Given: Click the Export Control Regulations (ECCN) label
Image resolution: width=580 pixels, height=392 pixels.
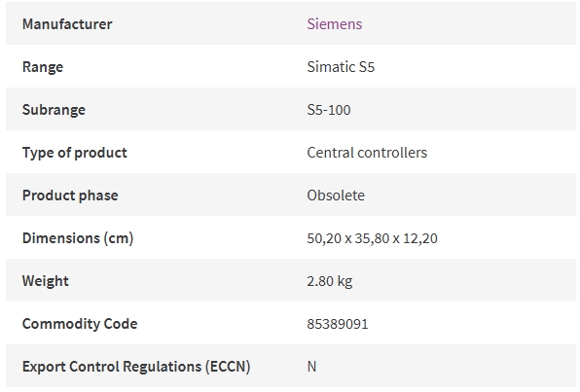Looking at the screenshot, I should pyautogui.click(x=136, y=367).
